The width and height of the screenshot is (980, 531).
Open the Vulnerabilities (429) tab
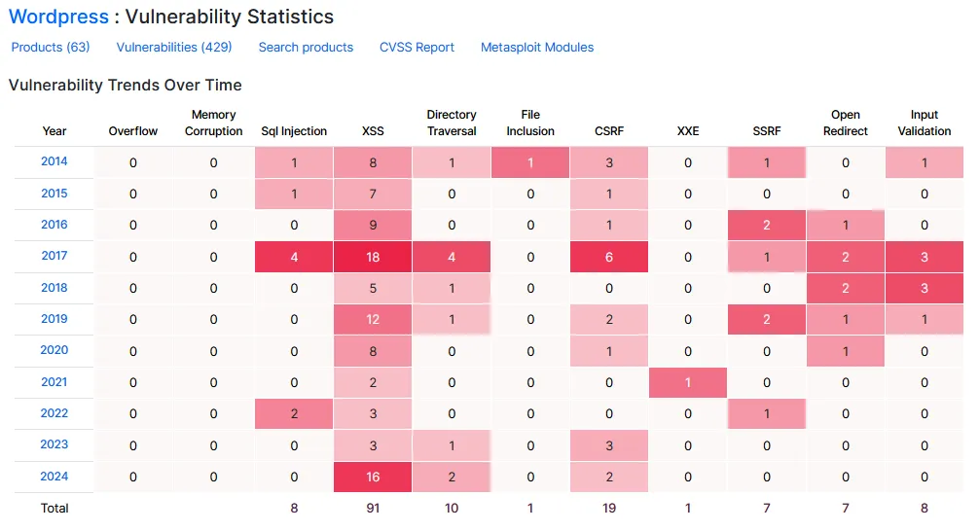pyautogui.click(x=174, y=47)
